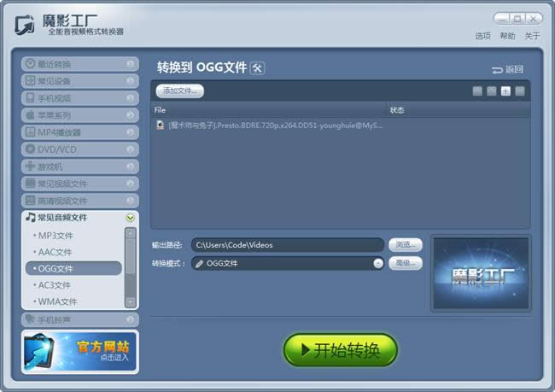Click the ringtone icon on 手机铃声
Image resolution: width=555 pixels, height=392 pixels.
[31, 319]
